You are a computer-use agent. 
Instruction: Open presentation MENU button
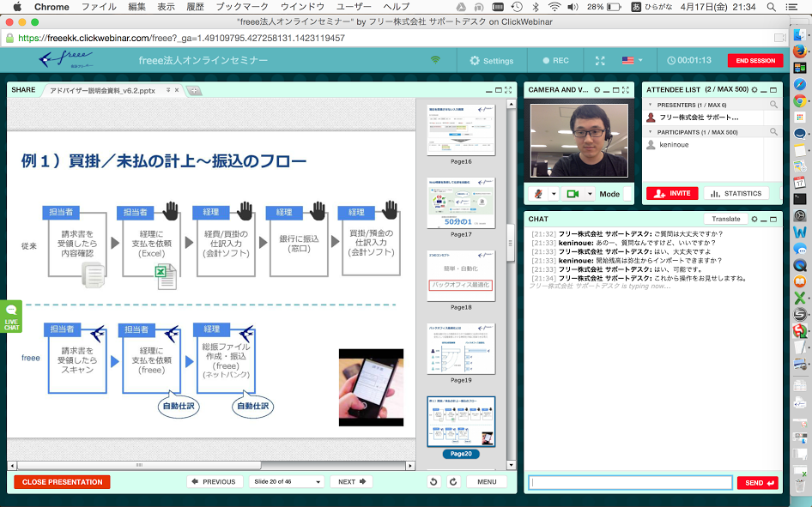pos(487,481)
